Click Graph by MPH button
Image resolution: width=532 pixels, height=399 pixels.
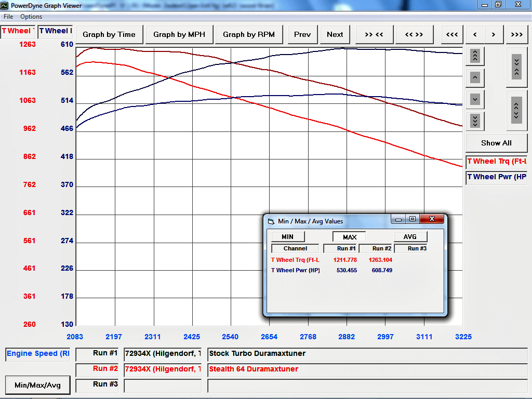click(x=179, y=35)
